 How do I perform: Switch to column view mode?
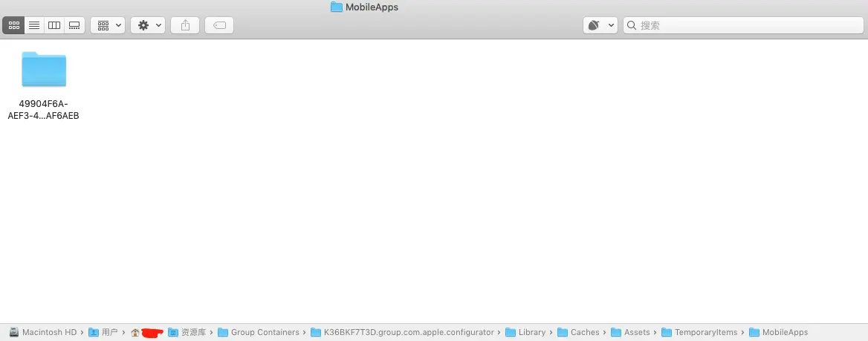pos(54,25)
